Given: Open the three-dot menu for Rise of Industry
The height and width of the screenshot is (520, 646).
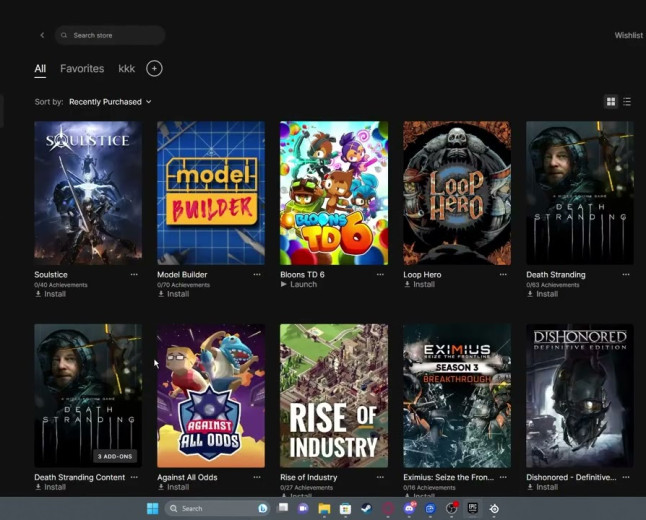Looking at the screenshot, I should point(380,477).
